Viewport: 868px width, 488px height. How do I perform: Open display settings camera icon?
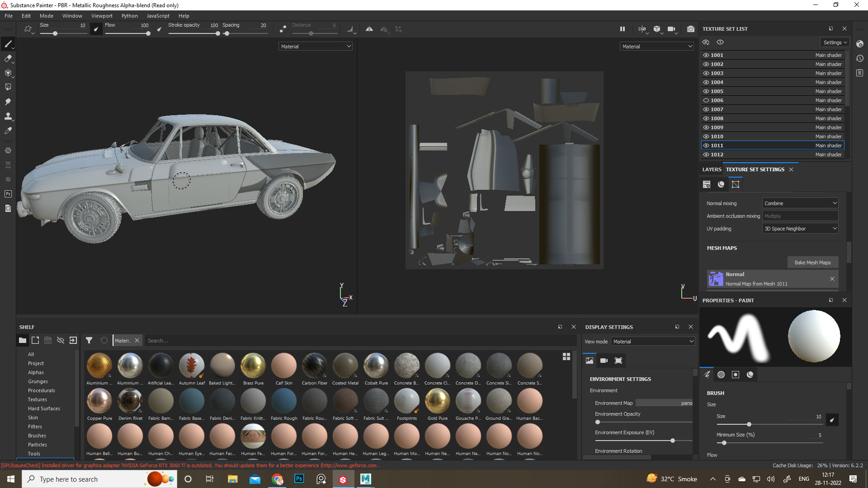[x=604, y=361]
